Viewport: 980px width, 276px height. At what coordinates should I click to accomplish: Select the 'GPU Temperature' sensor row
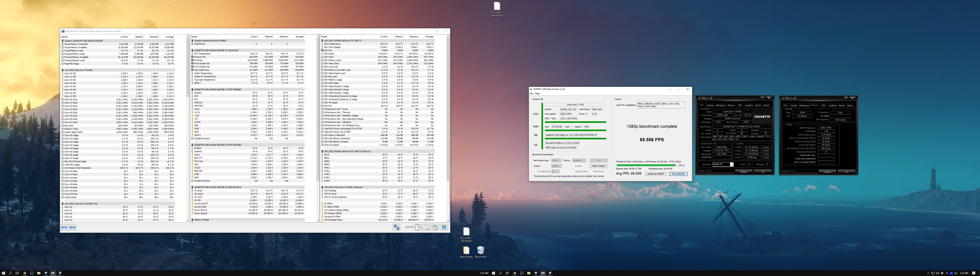pyautogui.click(x=377, y=44)
